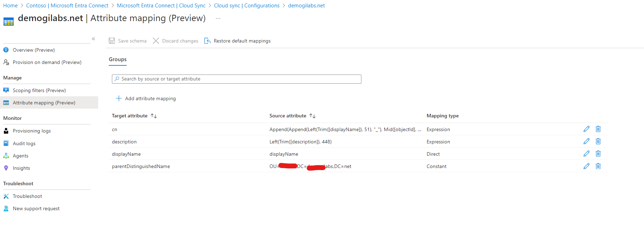The height and width of the screenshot is (239, 644).
Task: Click the Scoping filters icon
Action: pyautogui.click(x=6, y=90)
